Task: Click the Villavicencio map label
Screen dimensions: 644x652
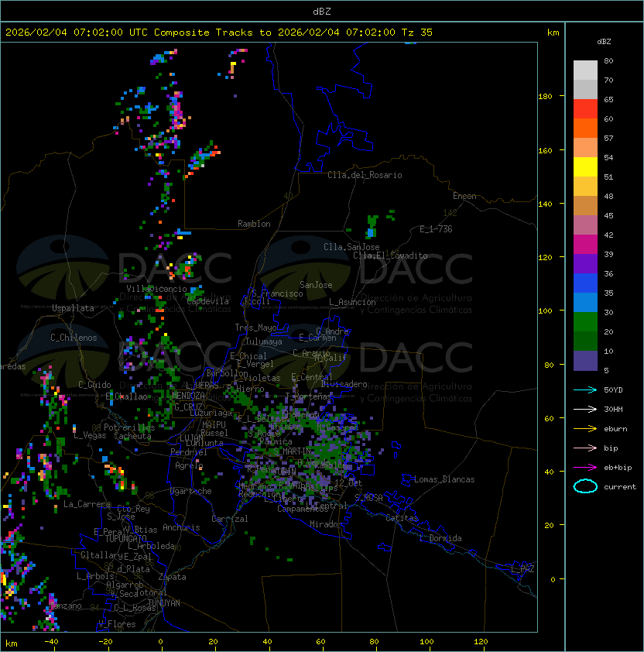Action: 156,289
